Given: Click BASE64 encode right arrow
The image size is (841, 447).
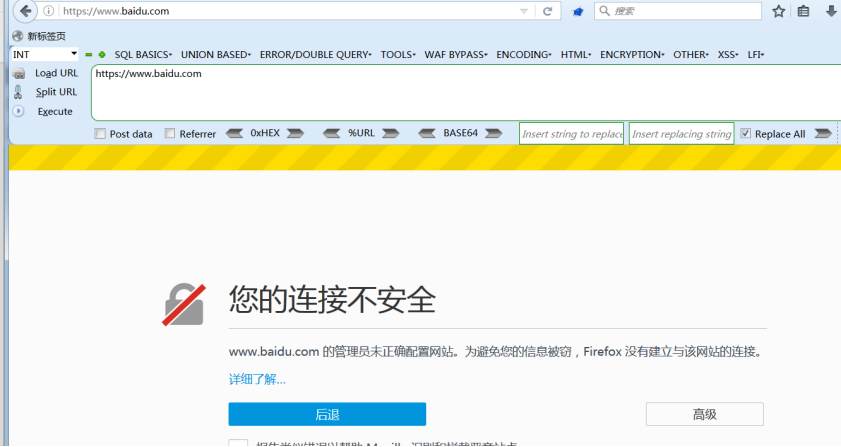Looking at the screenshot, I should click(493, 134).
